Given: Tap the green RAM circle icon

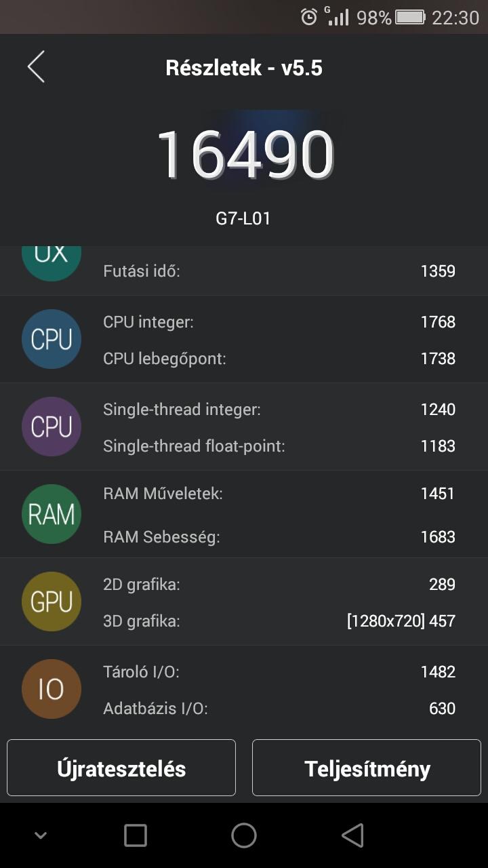Looking at the screenshot, I should (x=52, y=514).
